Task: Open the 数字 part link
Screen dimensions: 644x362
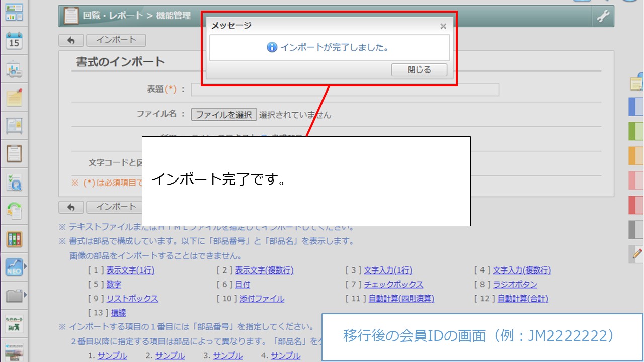Action: pyautogui.click(x=114, y=285)
